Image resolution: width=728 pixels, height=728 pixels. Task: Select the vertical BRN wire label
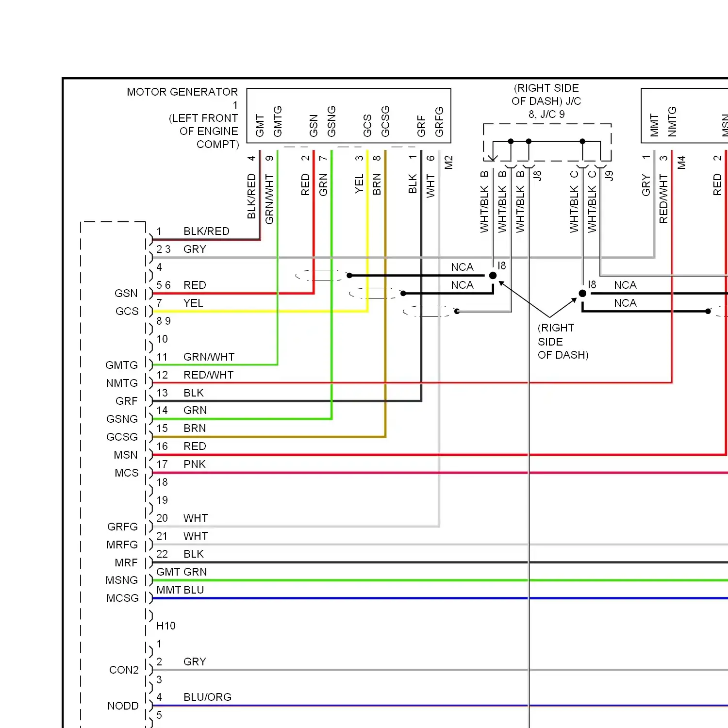[x=377, y=184]
